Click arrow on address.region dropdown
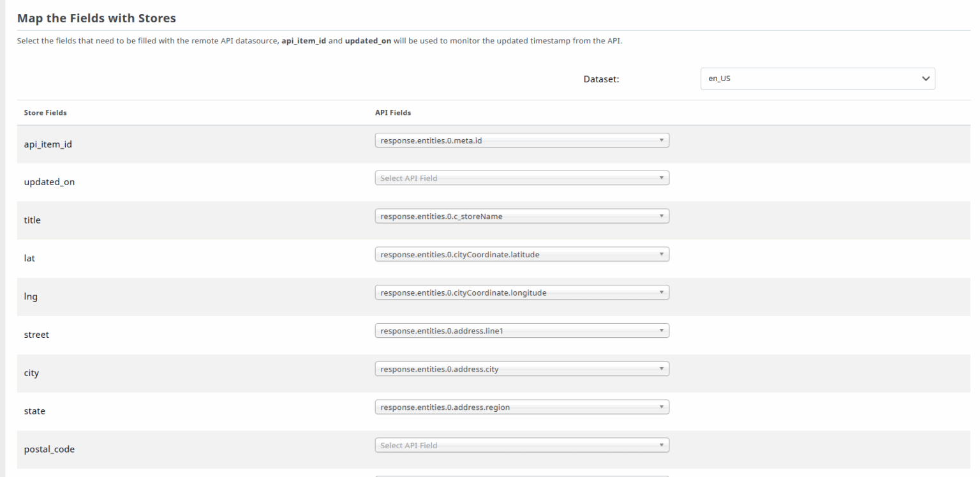 coord(662,407)
